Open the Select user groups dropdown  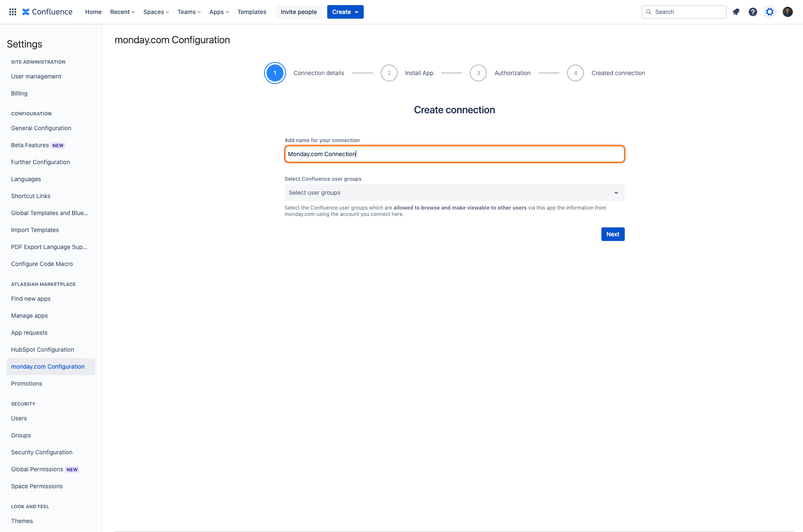click(x=455, y=193)
